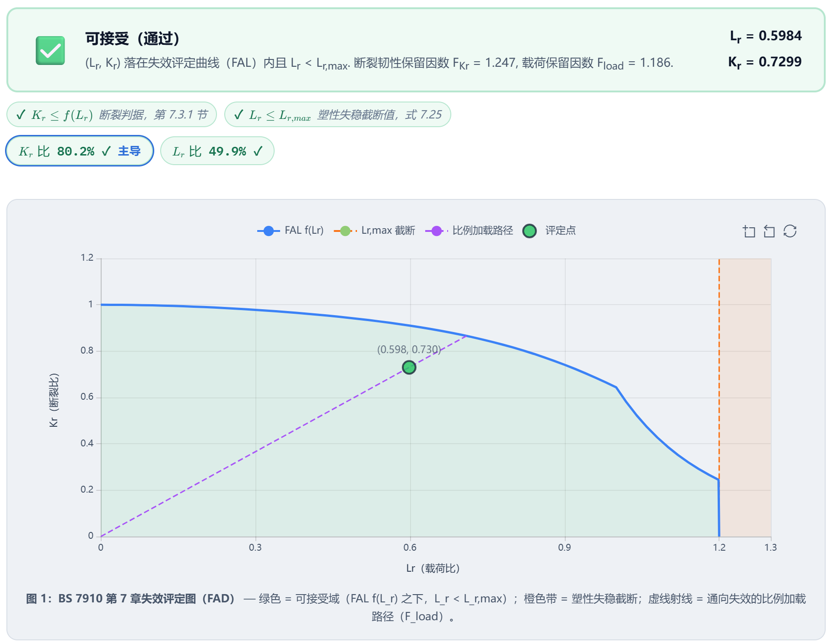Screen dimensions: 833x644
Task: Click the restore chart refresh icon
Action: [x=790, y=231]
